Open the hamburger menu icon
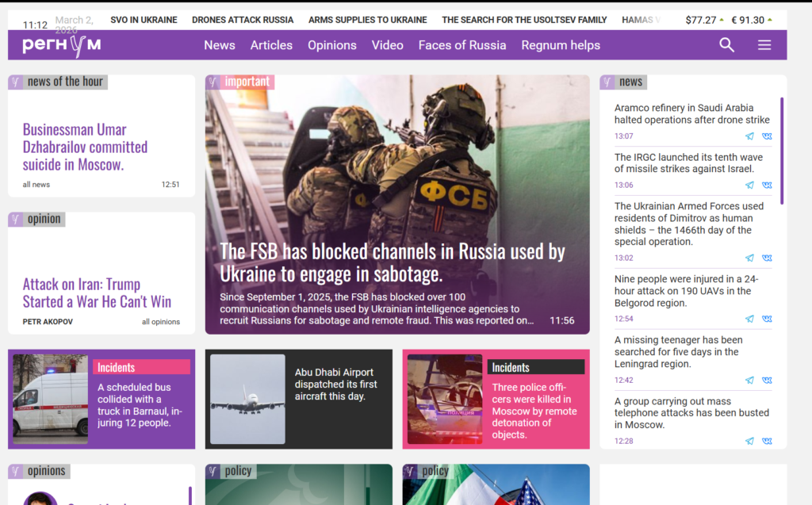The width and height of the screenshot is (812, 505). pyautogui.click(x=764, y=45)
